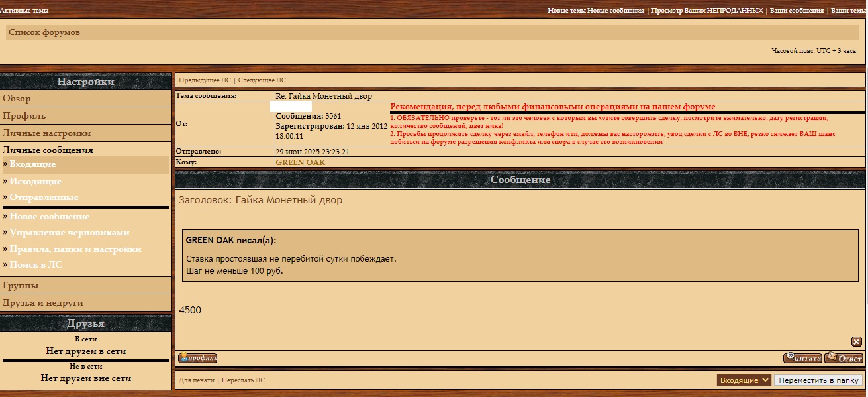Image resolution: width=868 pixels, height=397 pixels.
Task: Open the Друзья и недруги tab
Action: point(43,303)
